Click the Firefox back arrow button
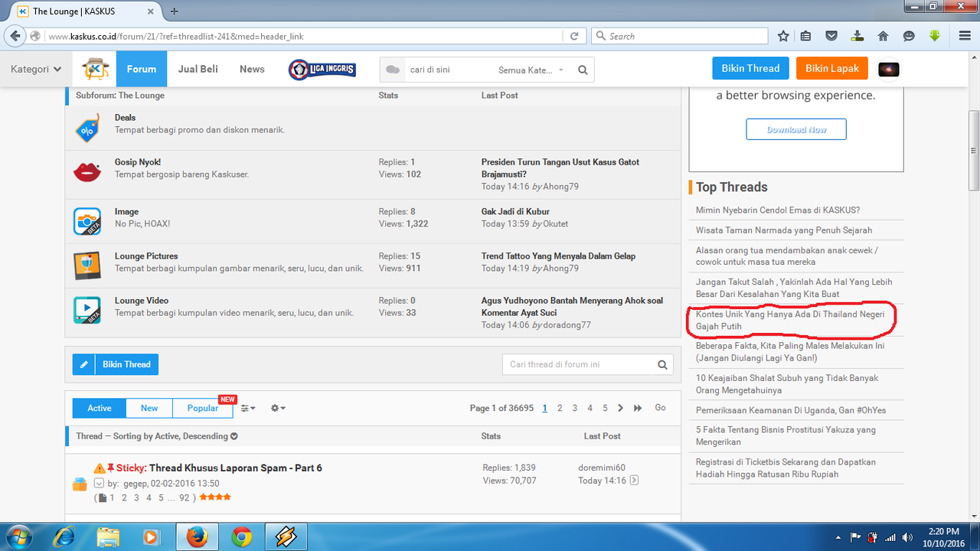Screen dimensions: 980x551 pos(15,36)
